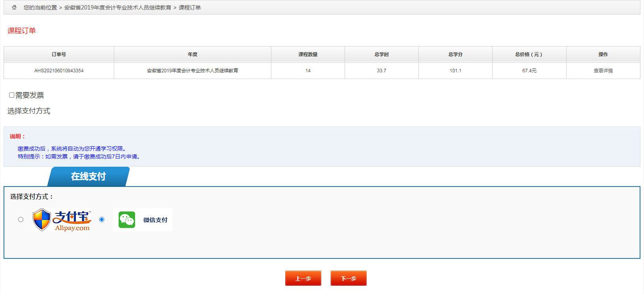Screen dimensions: 644x294
Task: Select the Alipay radio button
Action: click(21, 220)
